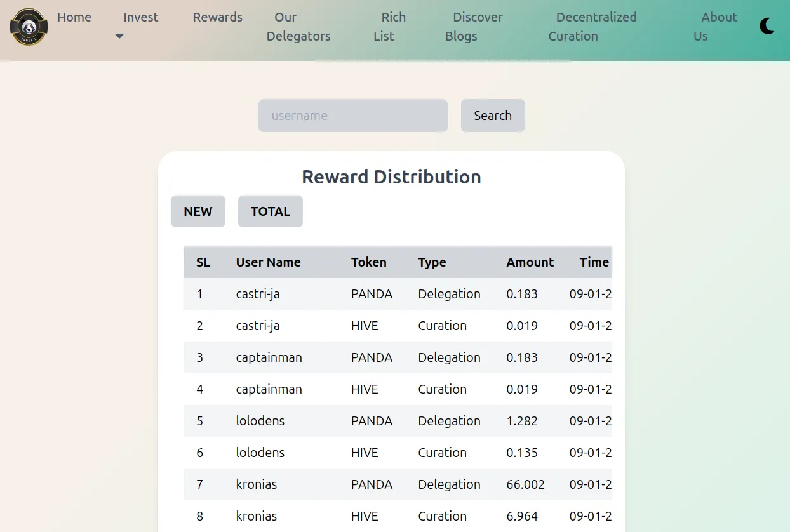790x532 pixels.
Task: Select castri-ja in row 1
Action: click(258, 294)
